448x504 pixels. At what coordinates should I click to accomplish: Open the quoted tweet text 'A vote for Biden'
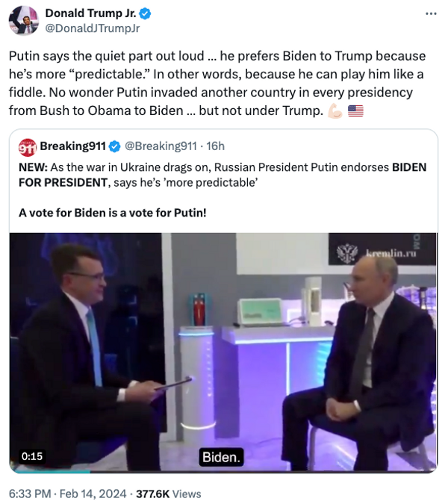click(x=113, y=213)
